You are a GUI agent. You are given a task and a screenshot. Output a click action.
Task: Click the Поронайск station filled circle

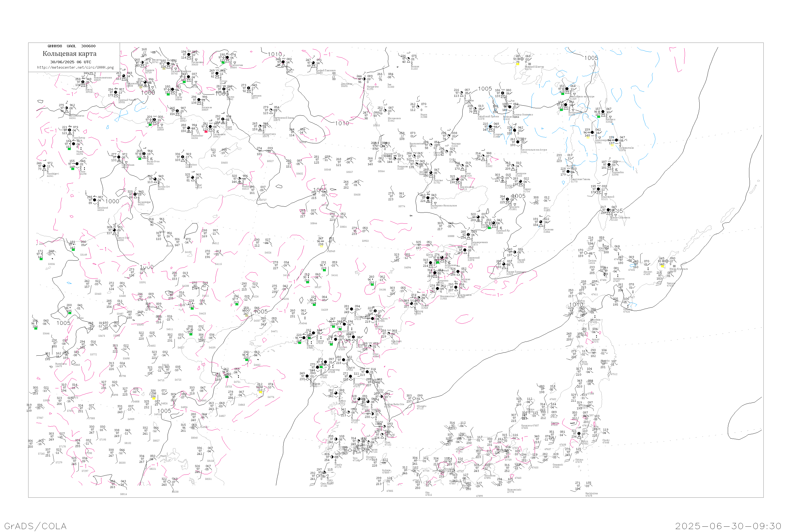coord(609,165)
